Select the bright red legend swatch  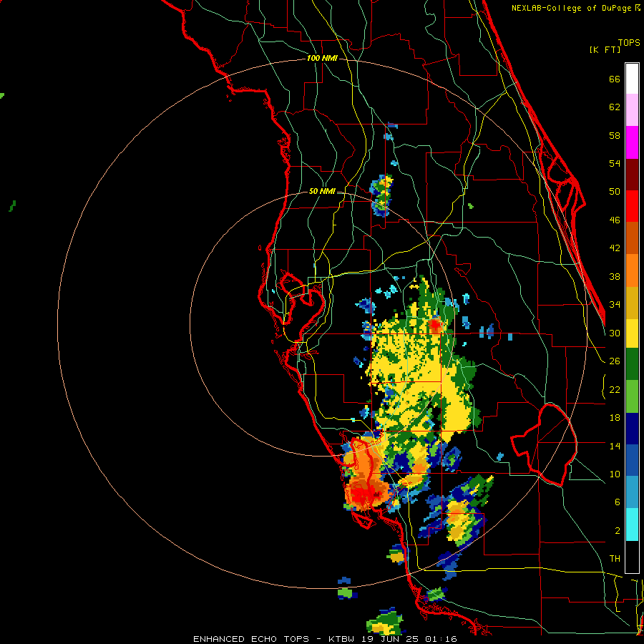click(632, 206)
